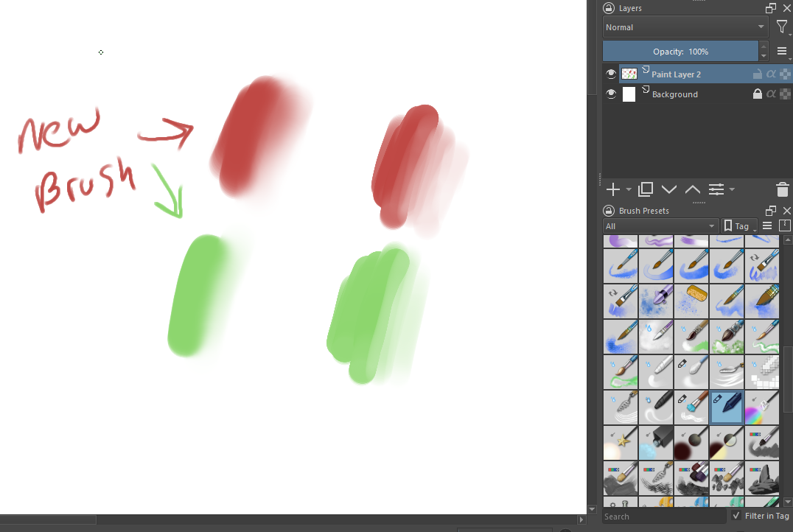Screen dimensions: 793x532
Task: Move layer up with the up chevron
Action: click(x=692, y=189)
